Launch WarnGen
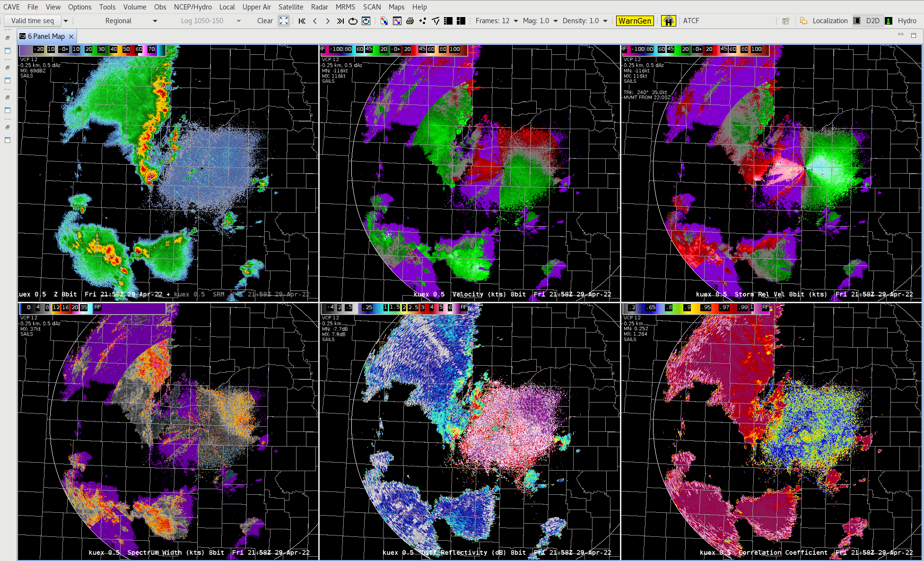The width and height of the screenshot is (924, 561). click(635, 21)
